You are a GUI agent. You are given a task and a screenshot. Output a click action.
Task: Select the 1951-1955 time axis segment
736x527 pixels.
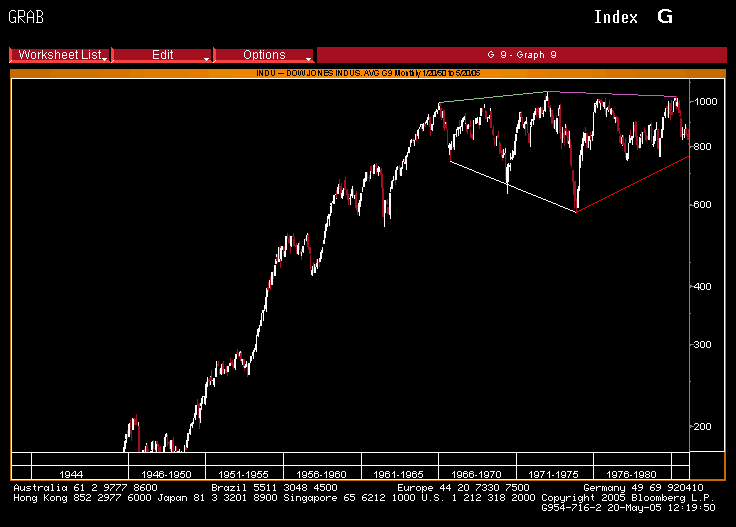pos(244,472)
